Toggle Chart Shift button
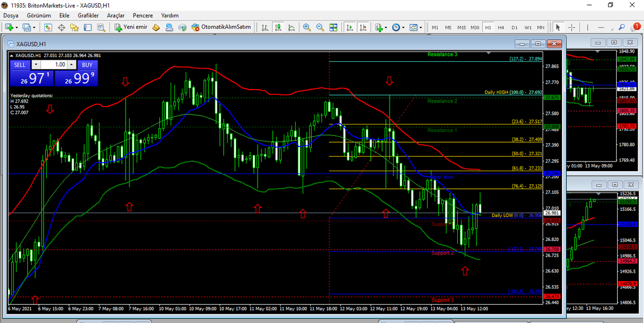Screen dimensions: 644x323 [x=363, y=27]
